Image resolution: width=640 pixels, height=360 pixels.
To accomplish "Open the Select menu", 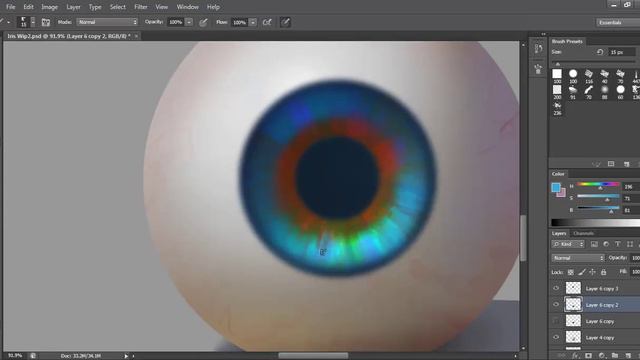I will pyautogui.click(x=118, y=7).
